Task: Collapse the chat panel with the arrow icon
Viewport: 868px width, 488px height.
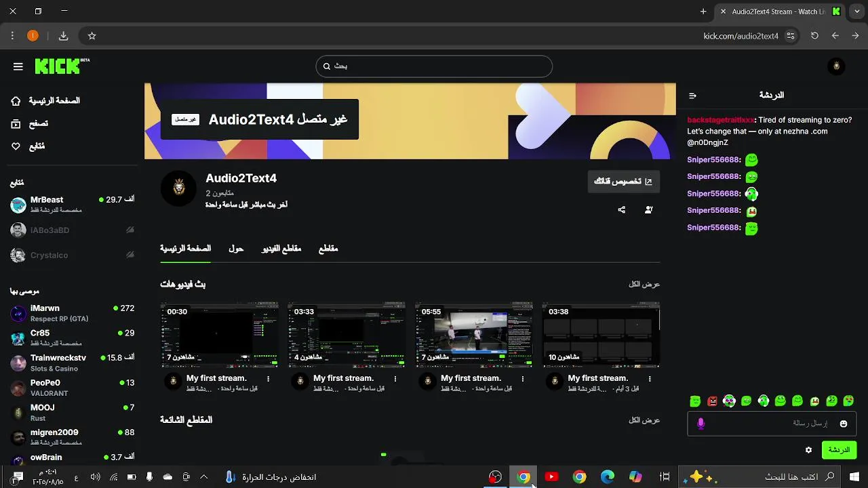Action: 692,96
